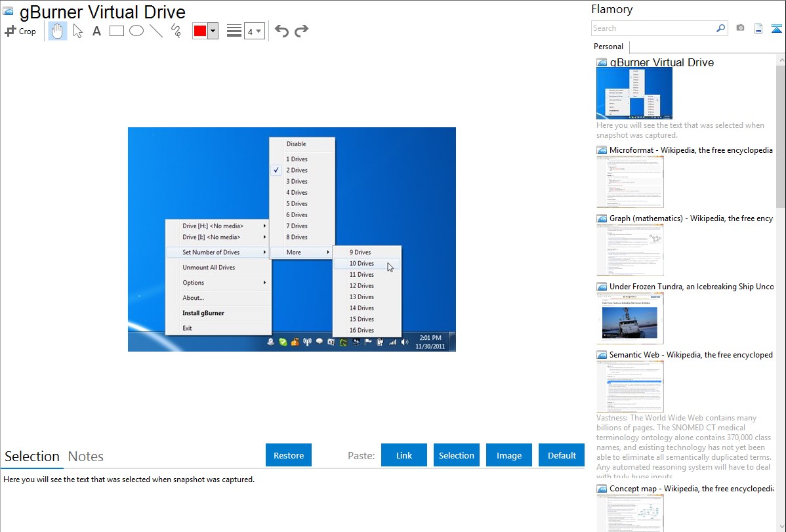Click the main gBurner snapshot preview image
The image size is (786, 532).
pos(292,239)
